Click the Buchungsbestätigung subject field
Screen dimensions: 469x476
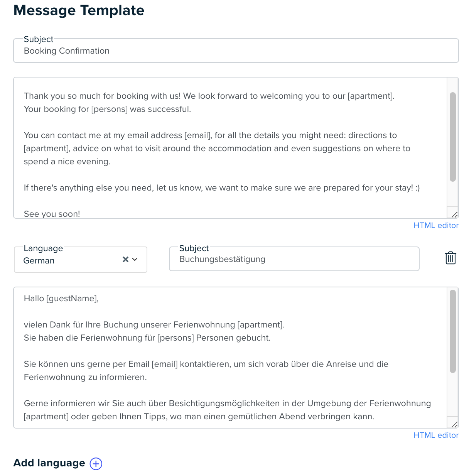point(294,259)
